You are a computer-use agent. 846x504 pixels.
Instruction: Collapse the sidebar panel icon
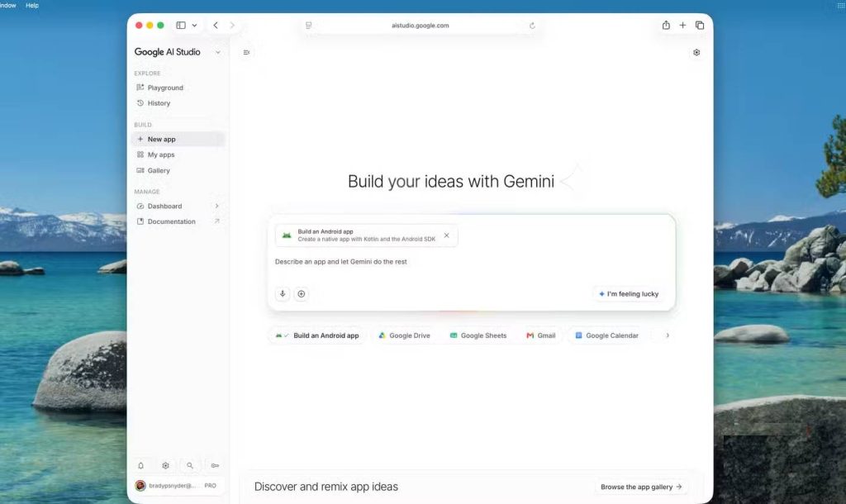click(x=246, y=52)
